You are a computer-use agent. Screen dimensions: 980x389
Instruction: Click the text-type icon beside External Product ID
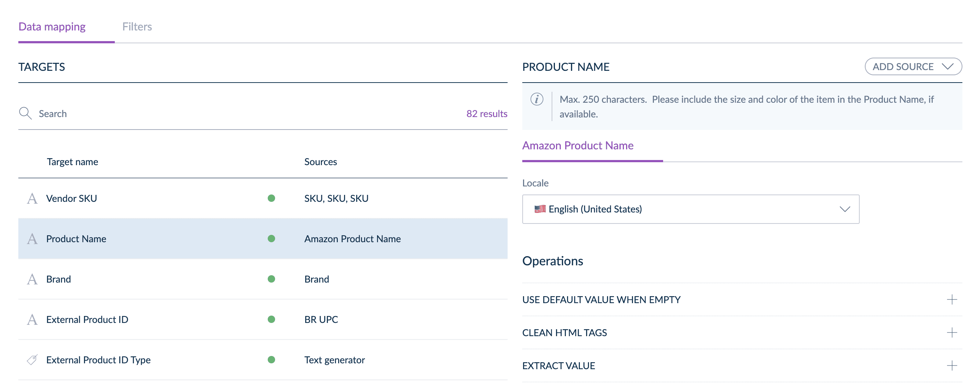coord(32,319)
